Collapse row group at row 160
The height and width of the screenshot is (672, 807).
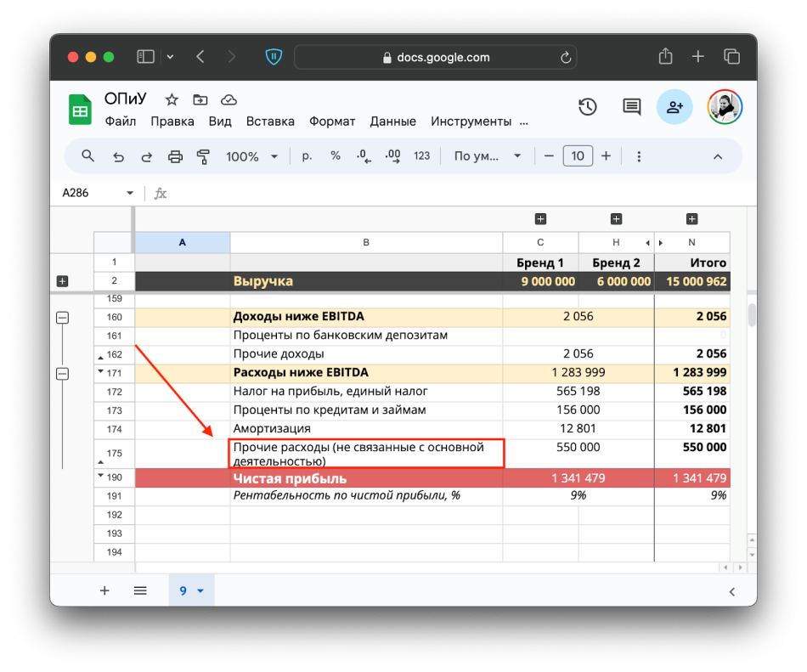coord(62,318)
